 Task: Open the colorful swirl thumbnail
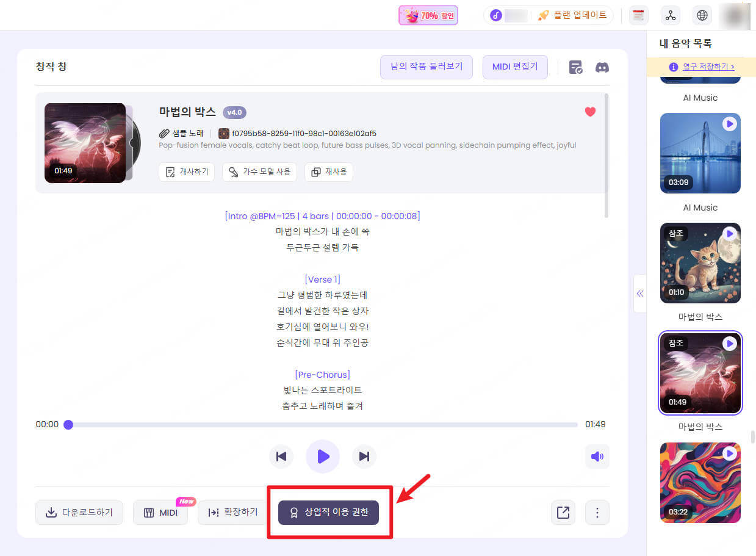[x=700, y=483]
